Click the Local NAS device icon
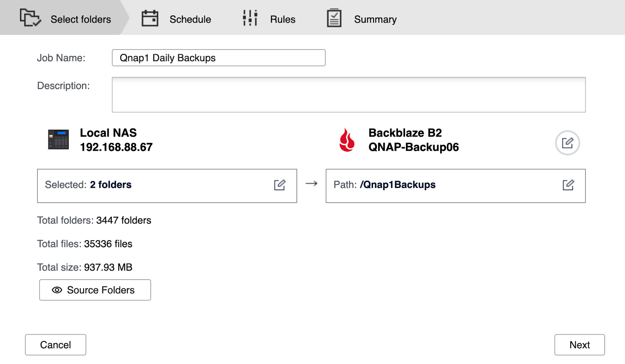This screenshot has width=625, height=364. point(58,139)
